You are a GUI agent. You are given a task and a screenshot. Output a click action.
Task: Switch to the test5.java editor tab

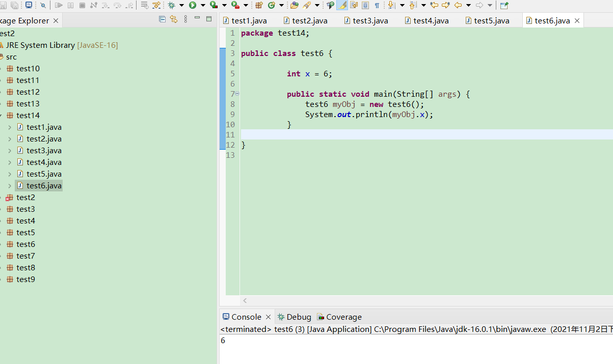click(487, 20)
